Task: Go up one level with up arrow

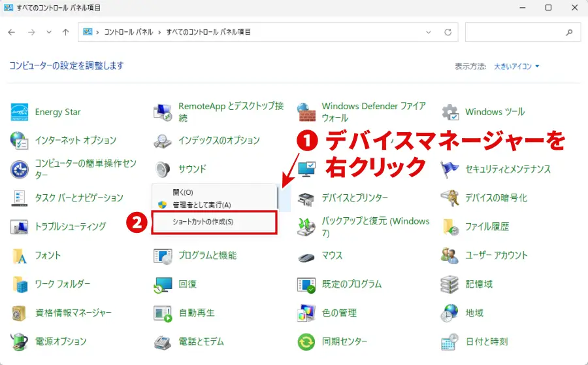Action: point(65,32)
